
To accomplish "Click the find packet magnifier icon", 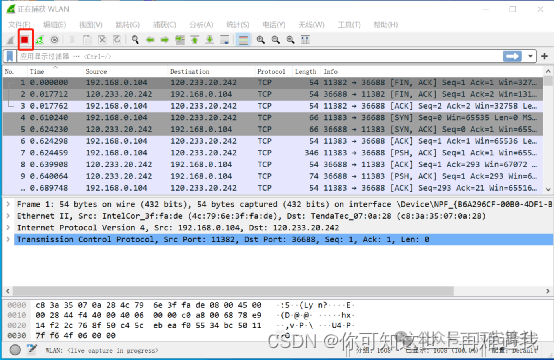I will [x=135, y=40].
